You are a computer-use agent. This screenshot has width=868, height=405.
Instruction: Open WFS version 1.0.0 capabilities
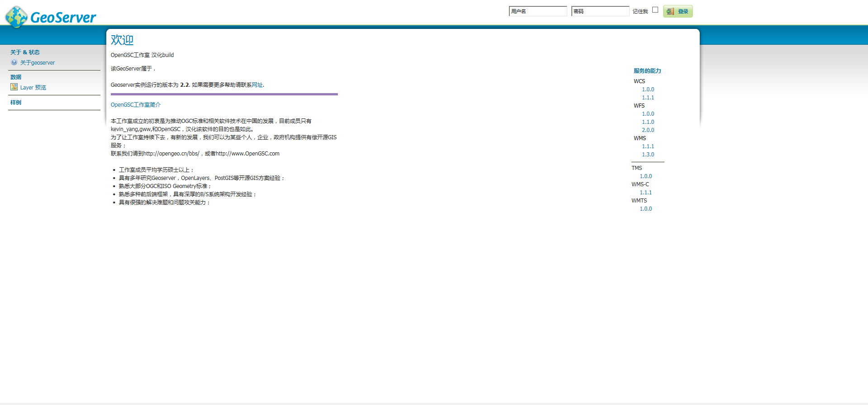(648, 114)
